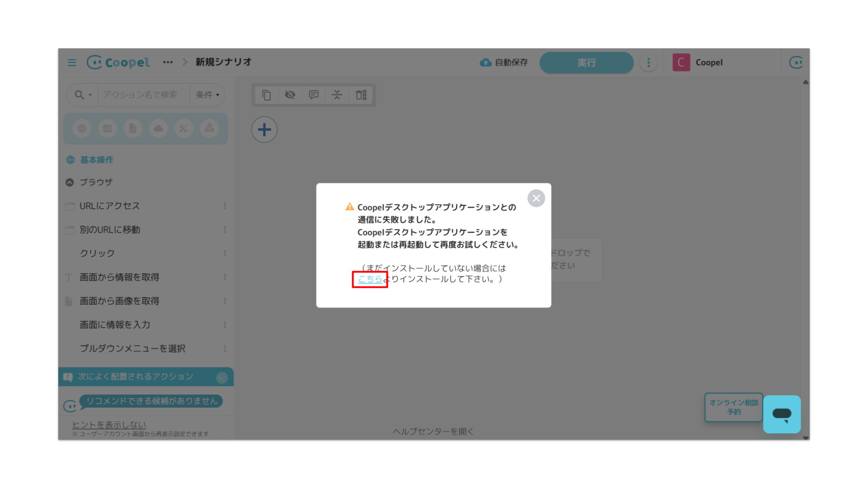This screenshot has height=488, width=868.
Task: Open the search type dropdown
Action: tap(83, 95)
